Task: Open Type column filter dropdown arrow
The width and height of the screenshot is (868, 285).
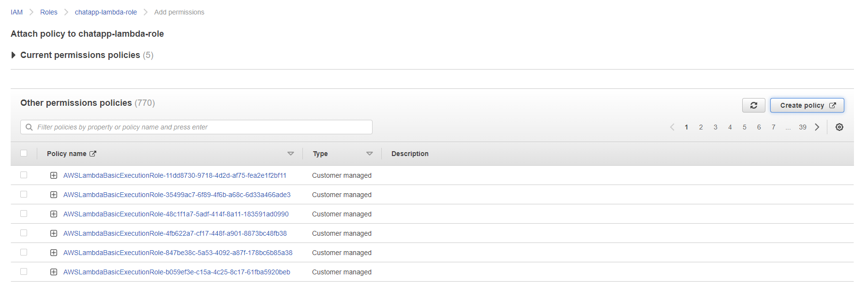Action: pos(370,154)
